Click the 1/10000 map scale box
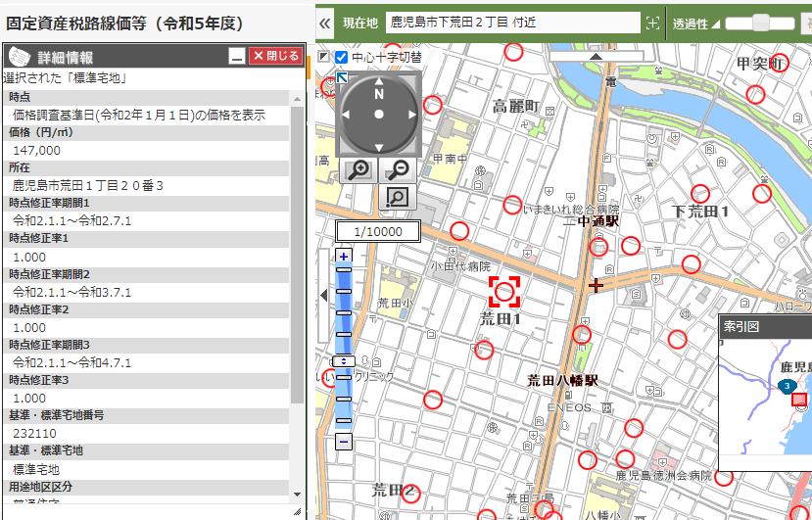Screen dimensions: 812x520 377,231
